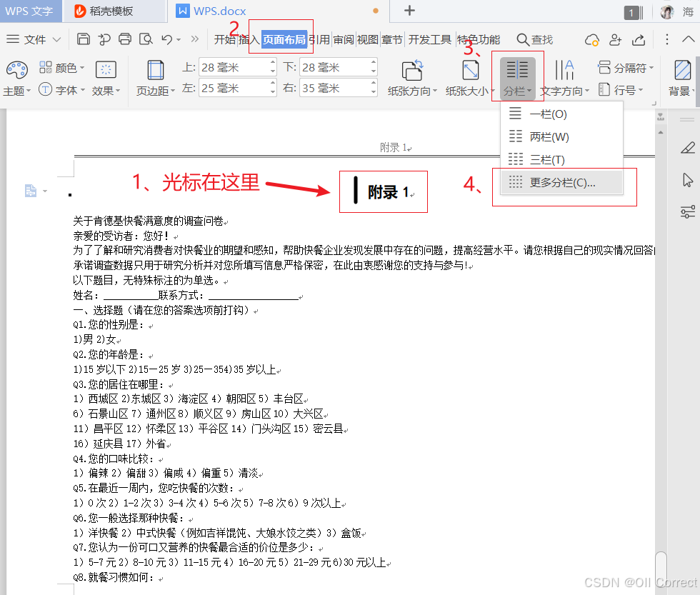Select Two Columns (两栏) option
Image resolution: width=700 pixels, height=595 pixels.
coord(561,136)
